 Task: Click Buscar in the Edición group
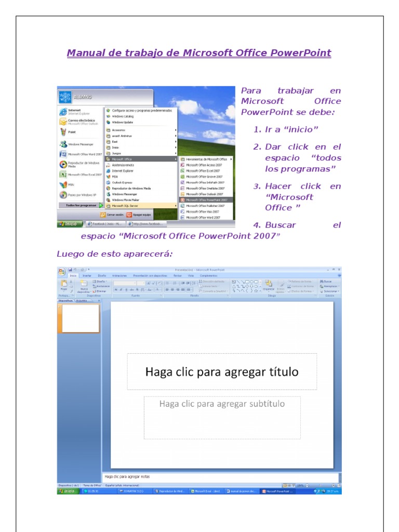pos(326,281)
